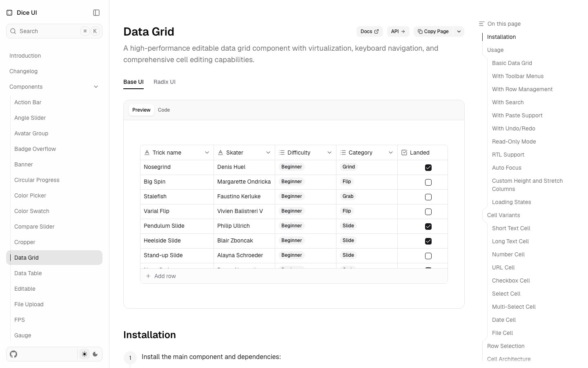Image resolution: width=588 pixels, height=368 pixels.
Task: Click the Grind category badge
Action: (x=349, y=167)
